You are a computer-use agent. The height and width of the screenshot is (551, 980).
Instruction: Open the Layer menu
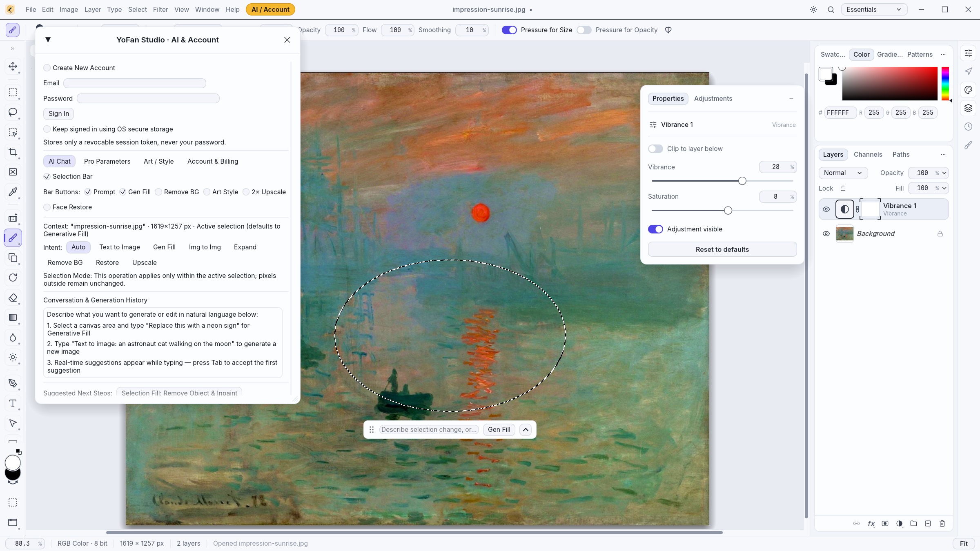point(93,9)
